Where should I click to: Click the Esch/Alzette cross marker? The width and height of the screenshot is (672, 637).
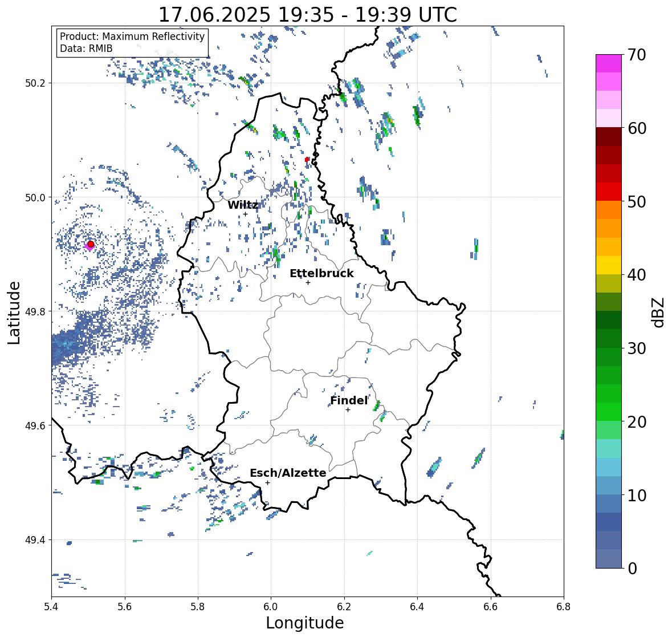[x=267, y=482]
